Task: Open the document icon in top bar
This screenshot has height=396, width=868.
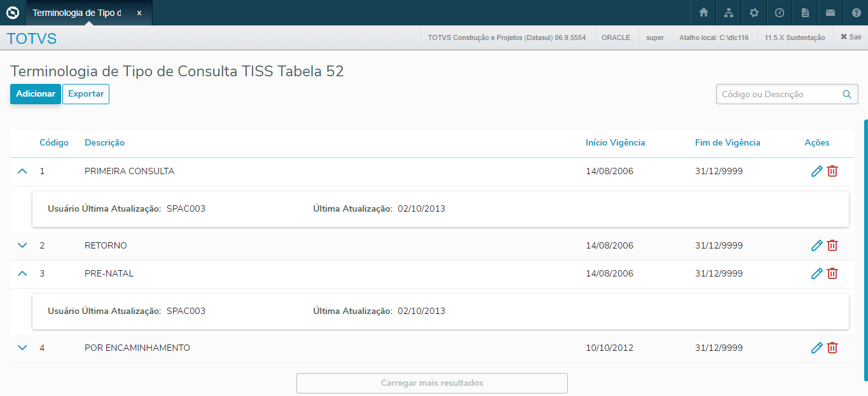Action: (x=805, y=13)
